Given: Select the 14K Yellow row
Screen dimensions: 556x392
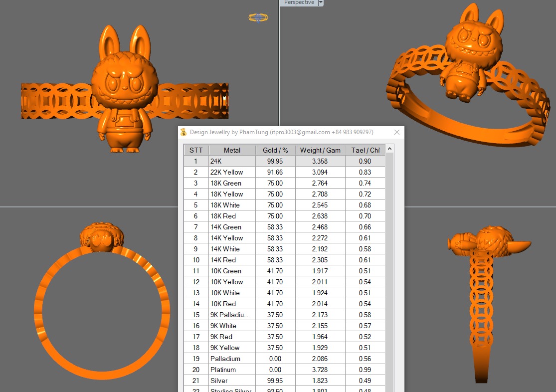Looking at the screenshot, I should click(x=284, y=238).
